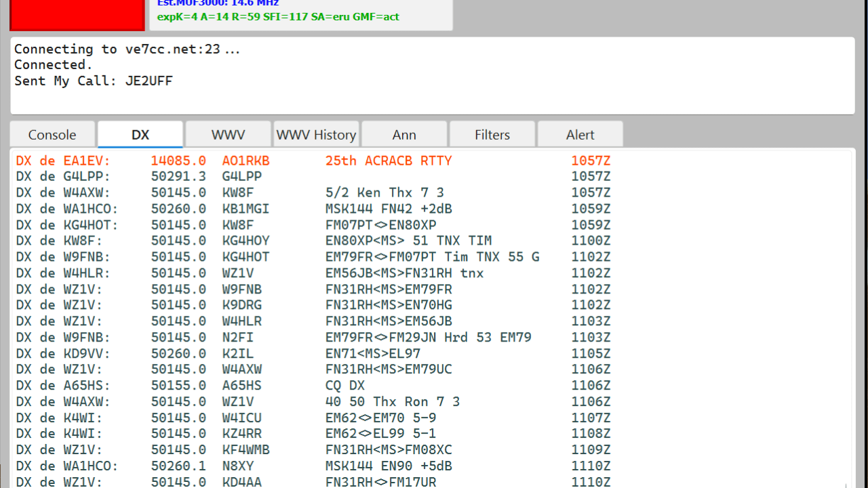Click 'EN71<MS>EL97' comment

[373, 354]
